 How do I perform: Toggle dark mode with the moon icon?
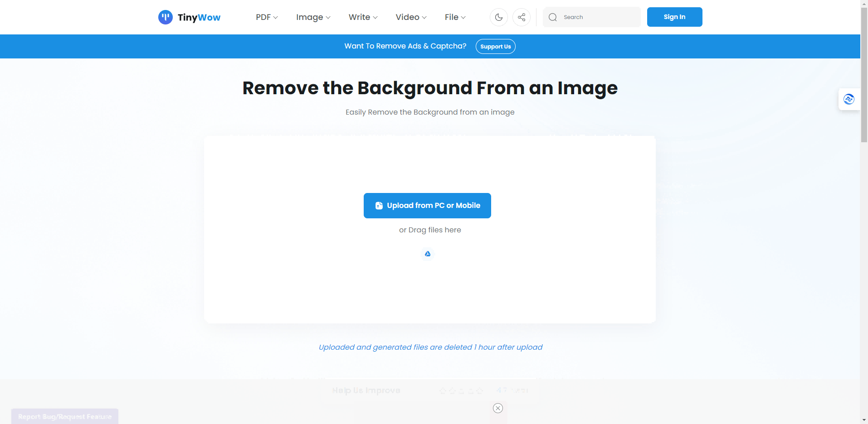point(498,17)
